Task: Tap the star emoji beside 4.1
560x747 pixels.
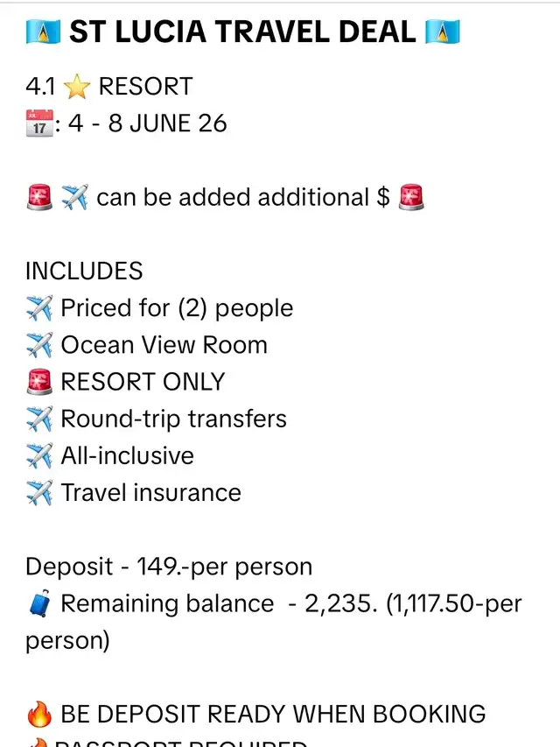Action: 77,87
